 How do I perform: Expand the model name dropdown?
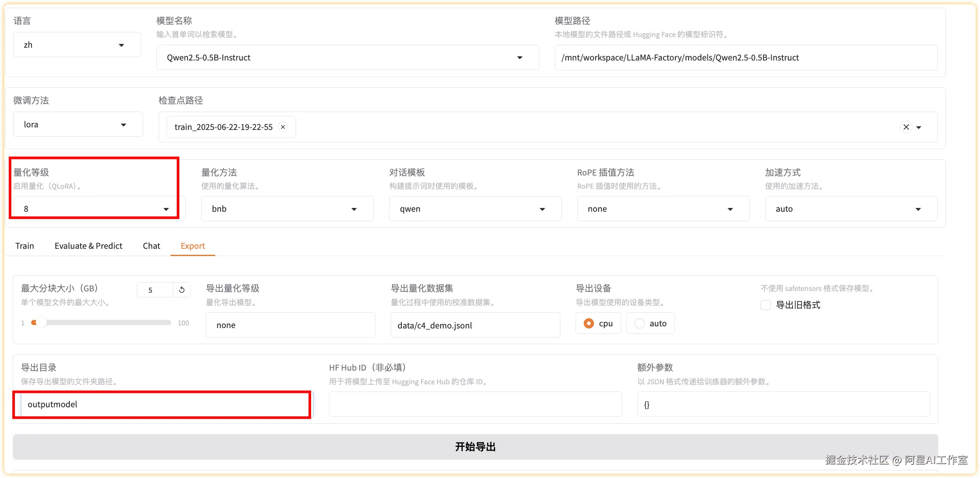pos(519,58)
